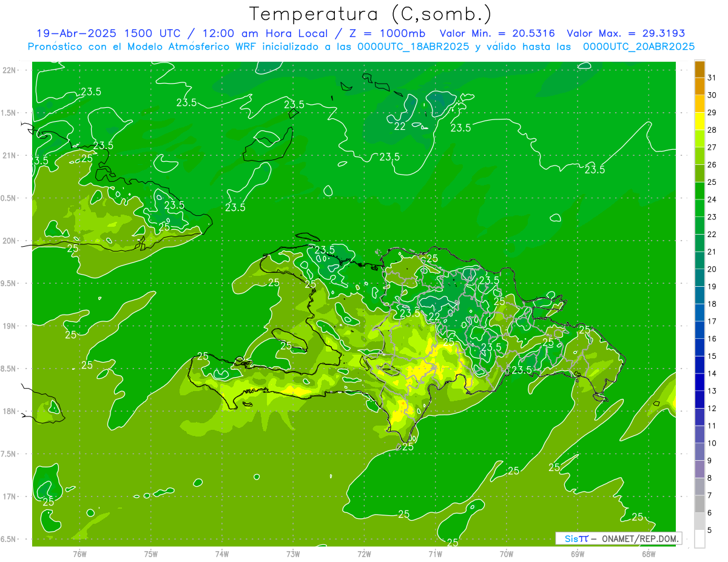Click the '71W' longitude axis label
The width and height of the screenshot is (728, 562).
[x=435, y=554]
